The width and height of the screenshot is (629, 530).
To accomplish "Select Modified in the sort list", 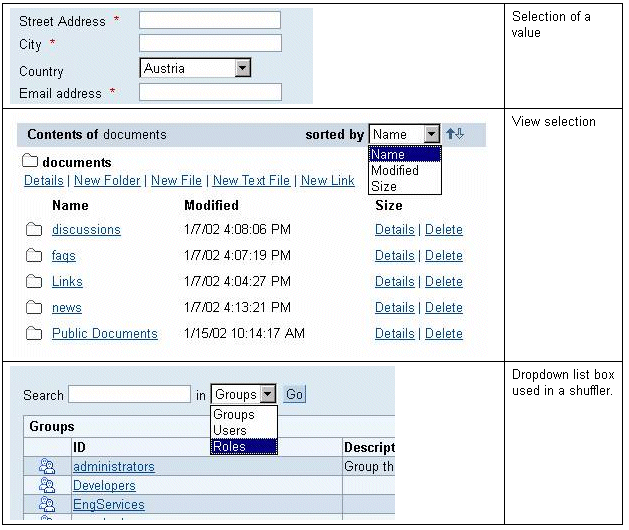I will (x=395, y=171).
